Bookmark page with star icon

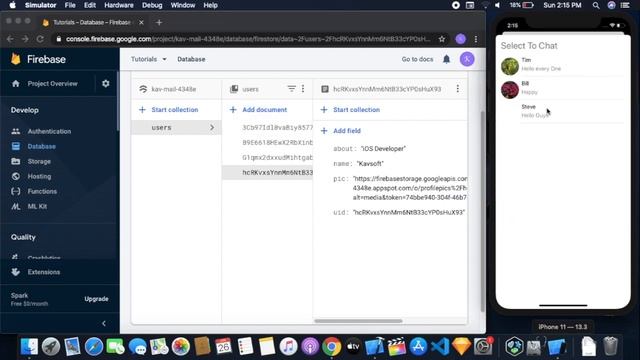click(442, 39)
